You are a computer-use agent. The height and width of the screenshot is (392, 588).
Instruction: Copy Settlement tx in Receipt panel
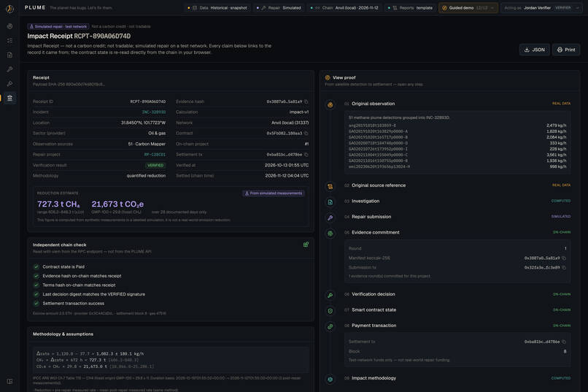click(306, 155)
